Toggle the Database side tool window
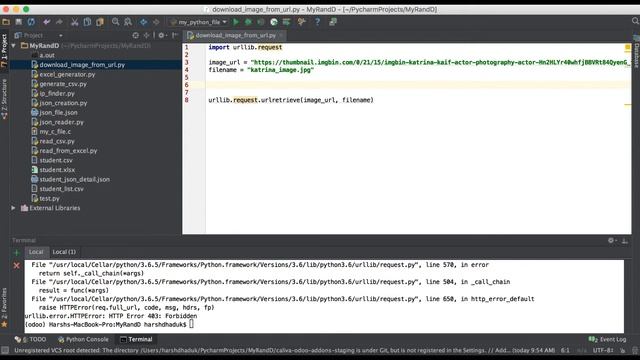 tap(636, 51)
